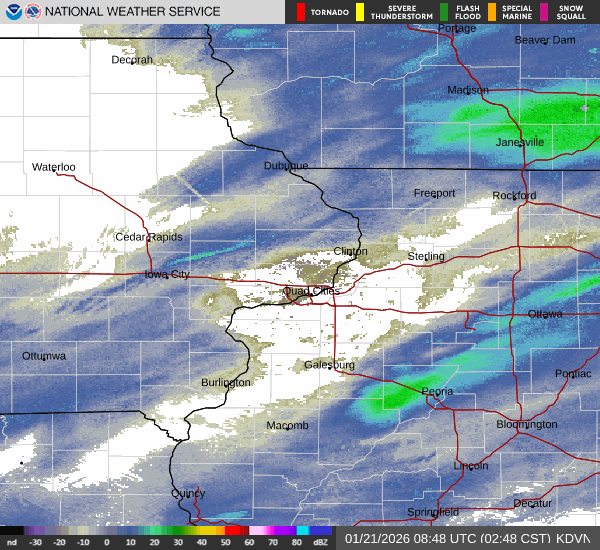
Task: Click the green Flash Flood legend marker
Action: [444, 12]
